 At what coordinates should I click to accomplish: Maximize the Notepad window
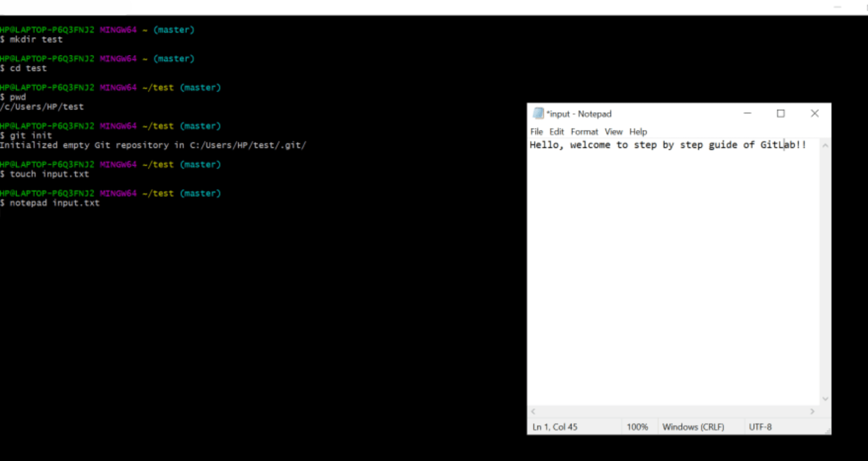point(781,114)
